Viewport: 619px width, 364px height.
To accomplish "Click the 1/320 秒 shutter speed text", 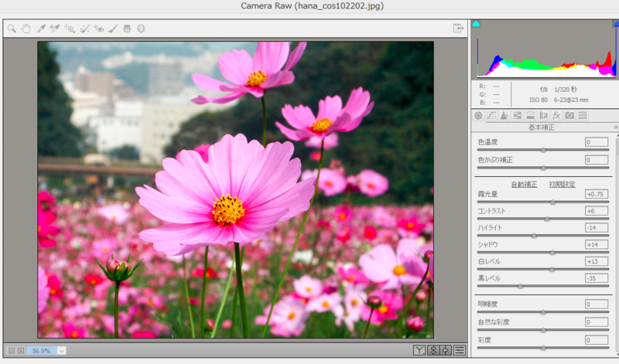I will [566, 90].
